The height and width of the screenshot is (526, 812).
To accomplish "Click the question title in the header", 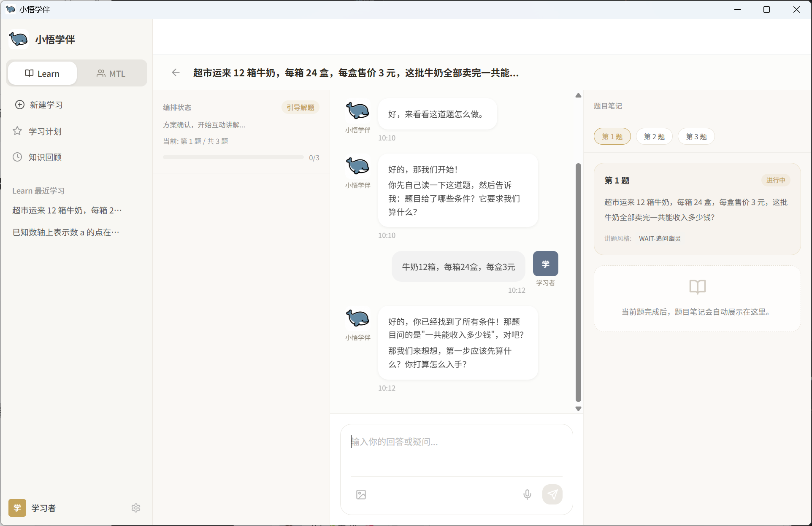I will [x=356, y=73].
